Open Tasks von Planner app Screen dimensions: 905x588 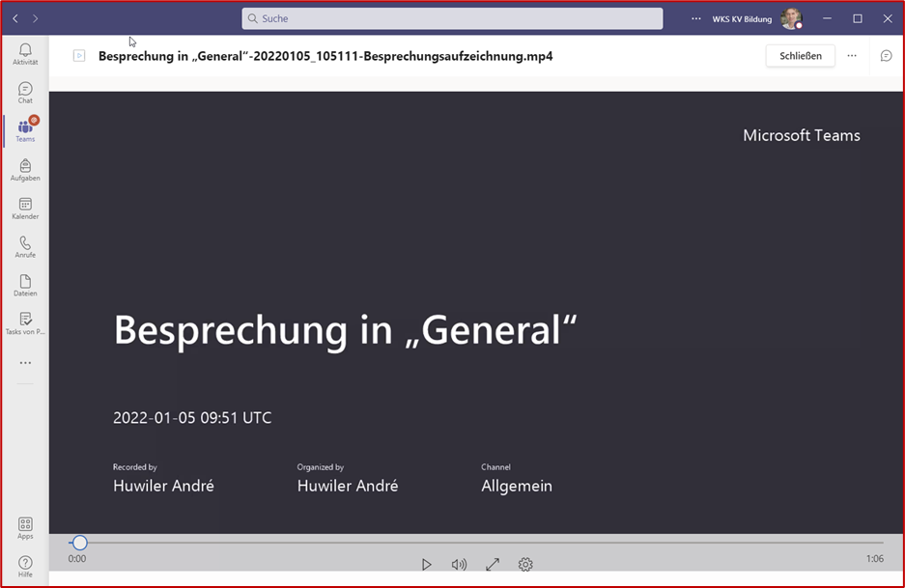pos(25,323)
